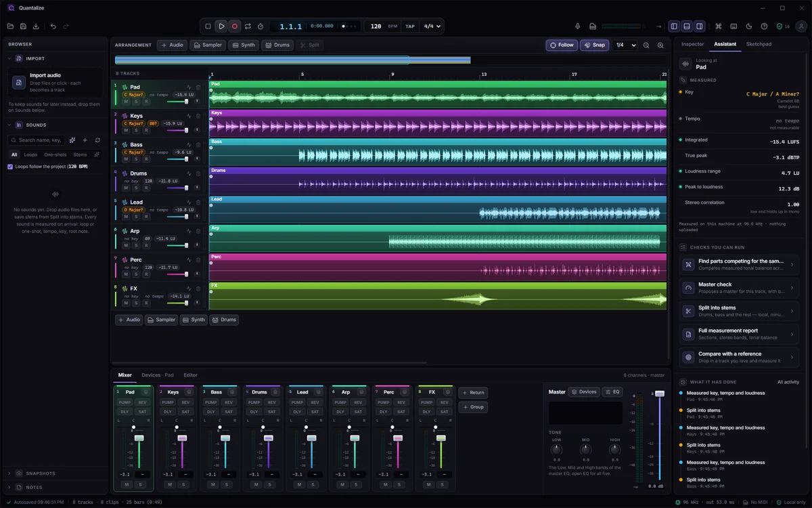The height and width of the screenshot is (508, 812).
Task: Open Full measurement report item
Action: (739, 334)
